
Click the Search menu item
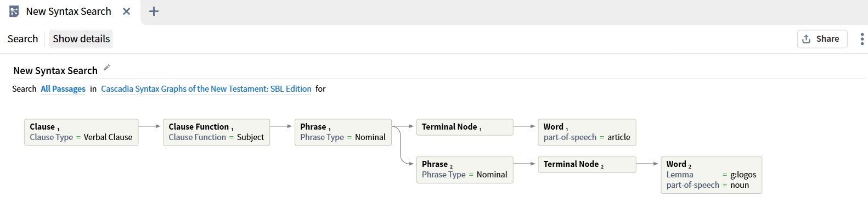22,39
